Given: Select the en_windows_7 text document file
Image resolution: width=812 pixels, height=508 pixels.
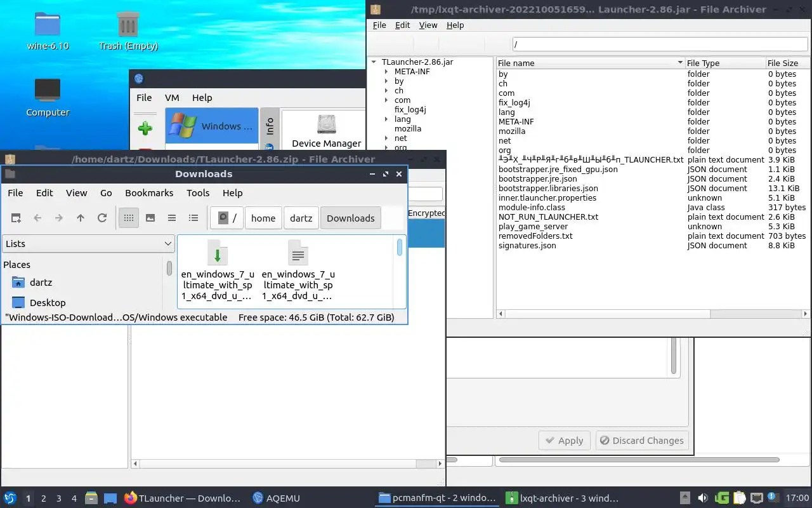Looking at the screenshot, I should coord(298,271).
